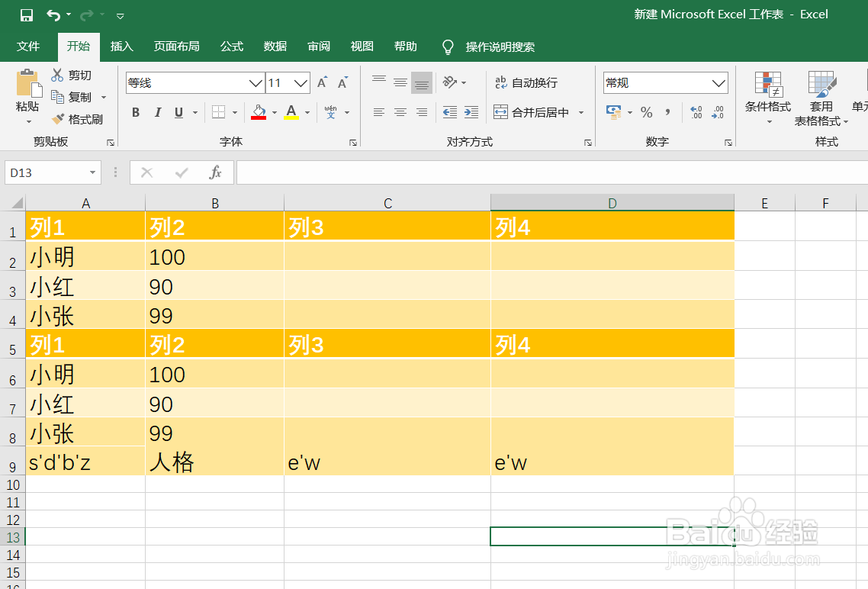
Task: Select column D header
Action: tap(612, 203)
